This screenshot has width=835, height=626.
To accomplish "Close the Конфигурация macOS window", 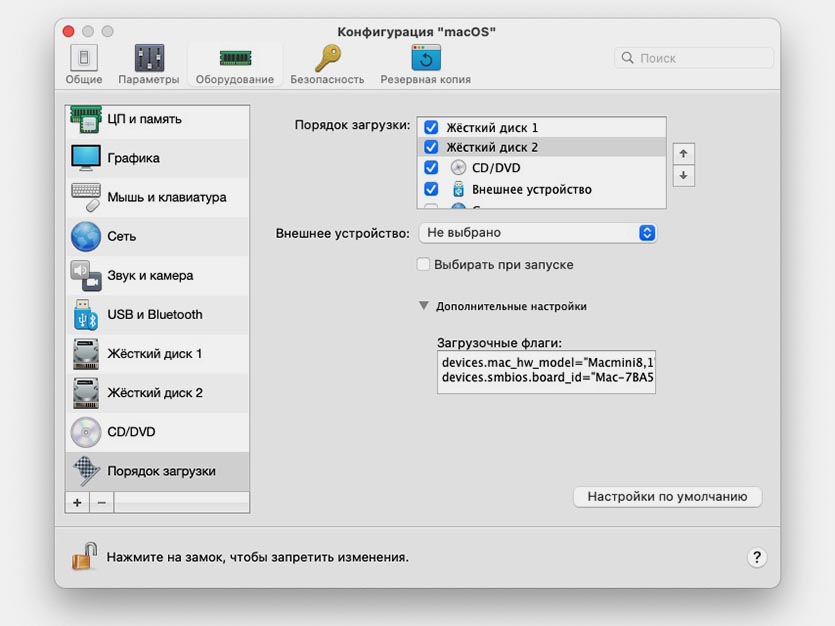I will [68, 31].
